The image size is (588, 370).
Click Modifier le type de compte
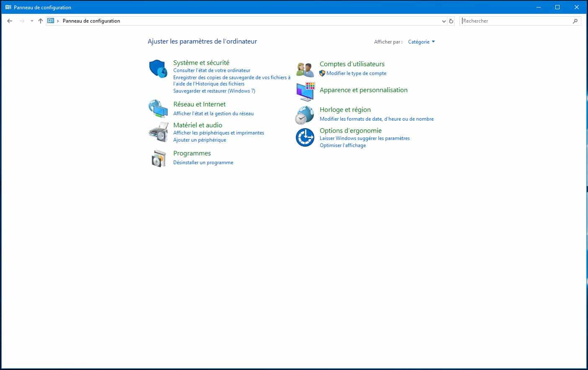(x=357, y=73)
